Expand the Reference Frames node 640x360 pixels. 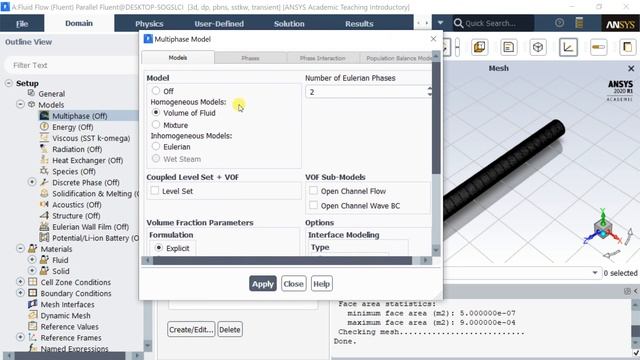(x=20, y=337)
